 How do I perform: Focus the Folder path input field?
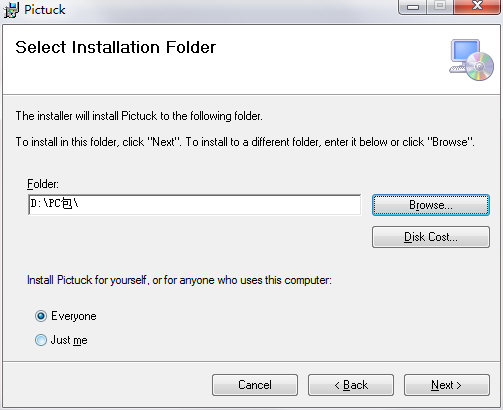[x=195, y=205]
